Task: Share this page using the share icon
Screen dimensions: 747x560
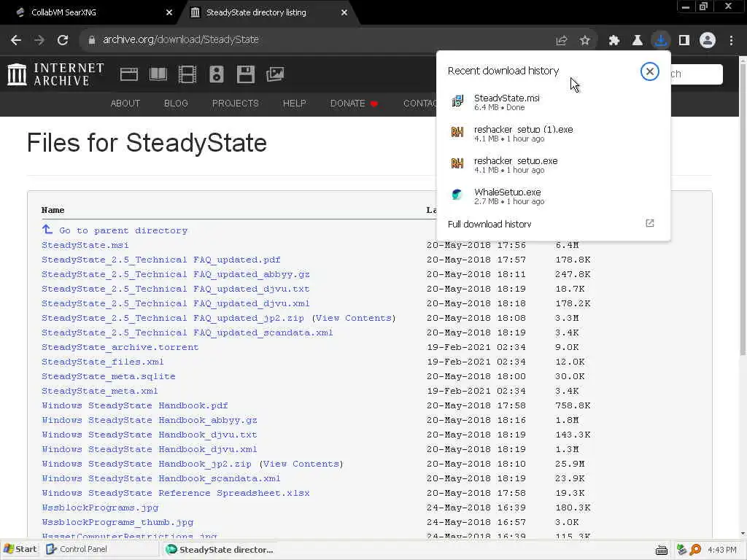Action: (562, 41)
